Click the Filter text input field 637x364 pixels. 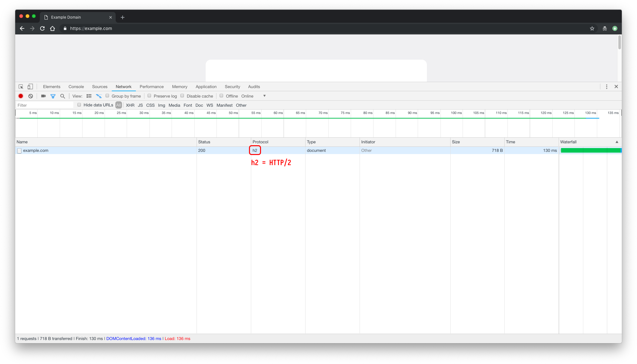(44, 105)
